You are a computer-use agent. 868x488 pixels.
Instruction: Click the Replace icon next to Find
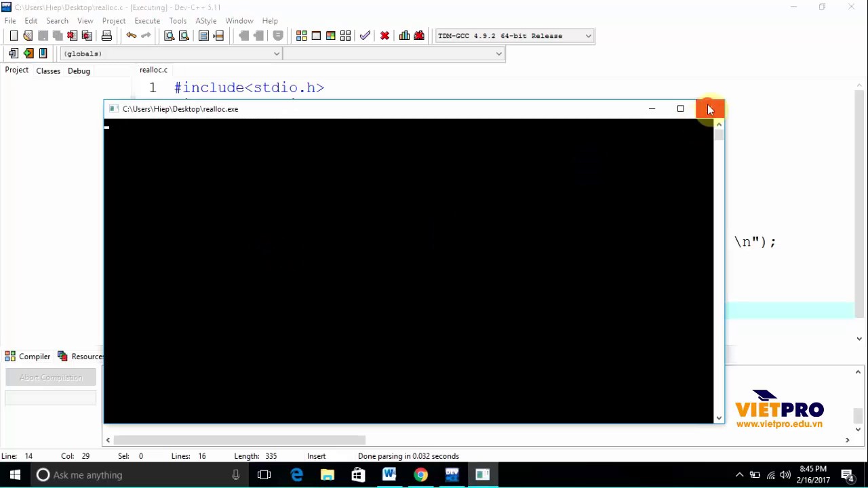pos(184,36)
